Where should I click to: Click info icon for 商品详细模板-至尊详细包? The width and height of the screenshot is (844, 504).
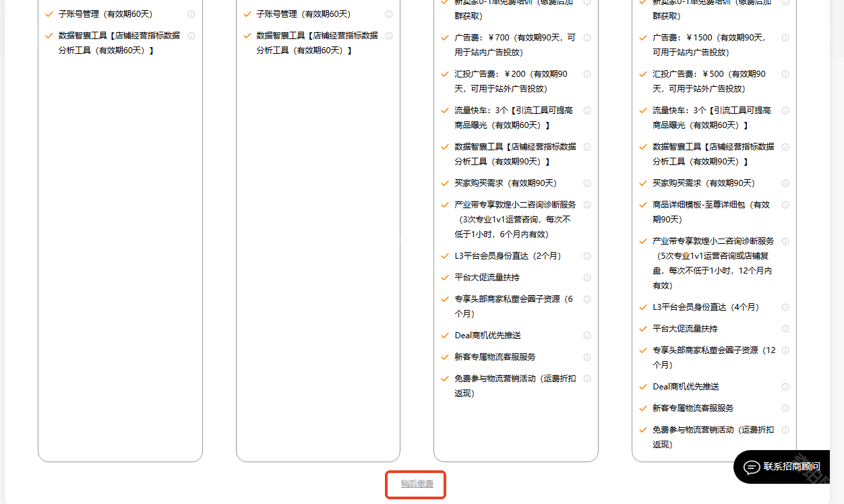pyautogui.click(x=785, y=205)
